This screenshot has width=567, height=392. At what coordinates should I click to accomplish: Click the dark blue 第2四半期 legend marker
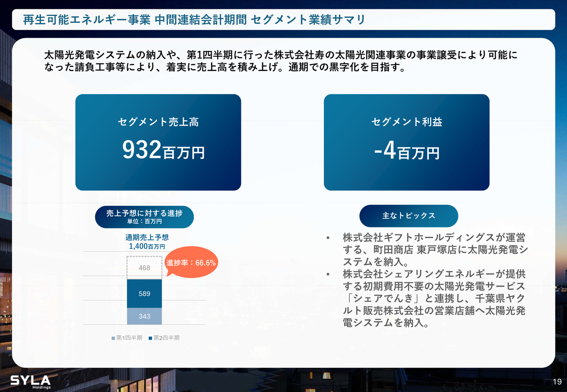150,338
